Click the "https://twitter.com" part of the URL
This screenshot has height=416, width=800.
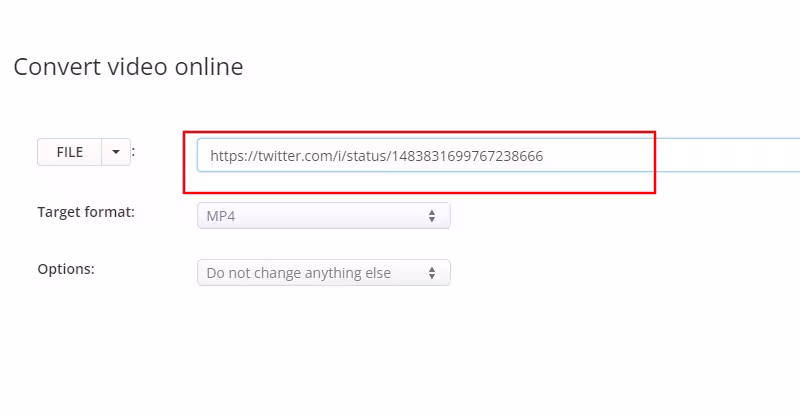(265, 156)
